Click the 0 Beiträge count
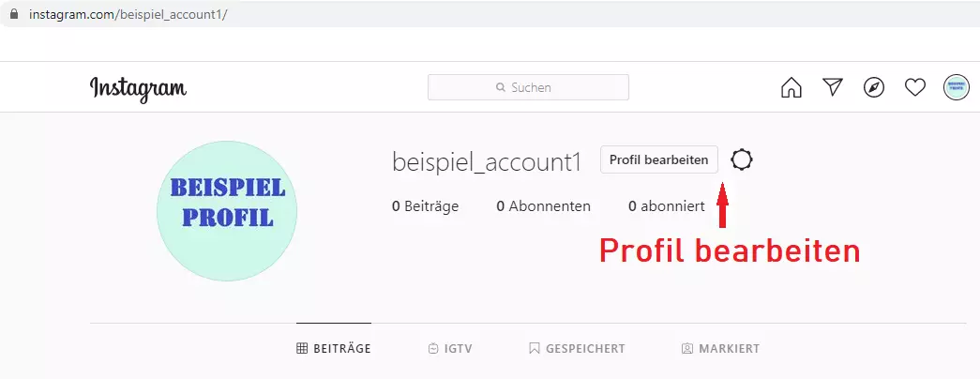980x379 pixels. (425, 205)
